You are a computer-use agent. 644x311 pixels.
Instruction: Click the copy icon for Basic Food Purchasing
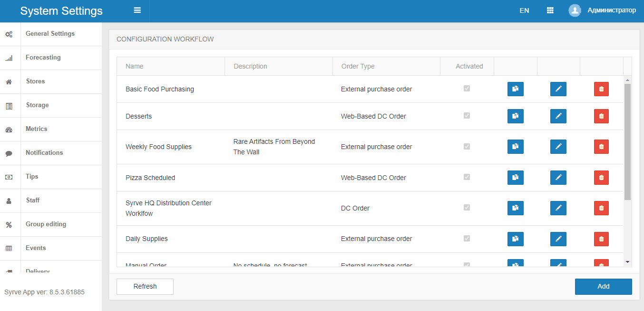(515, 89)
